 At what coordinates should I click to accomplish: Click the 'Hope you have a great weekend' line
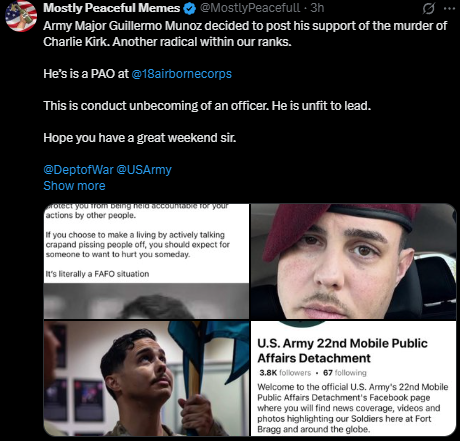(140, 138)
